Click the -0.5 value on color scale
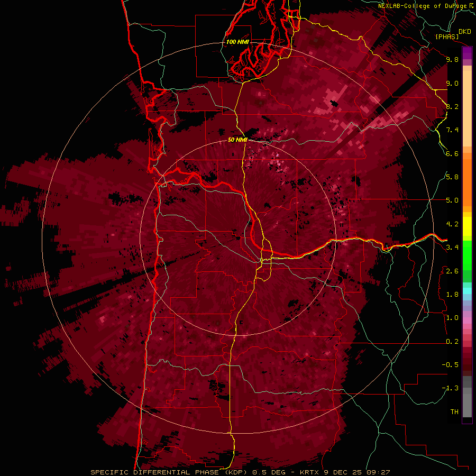This screenshot has height=476, width=476. (450, 365)
